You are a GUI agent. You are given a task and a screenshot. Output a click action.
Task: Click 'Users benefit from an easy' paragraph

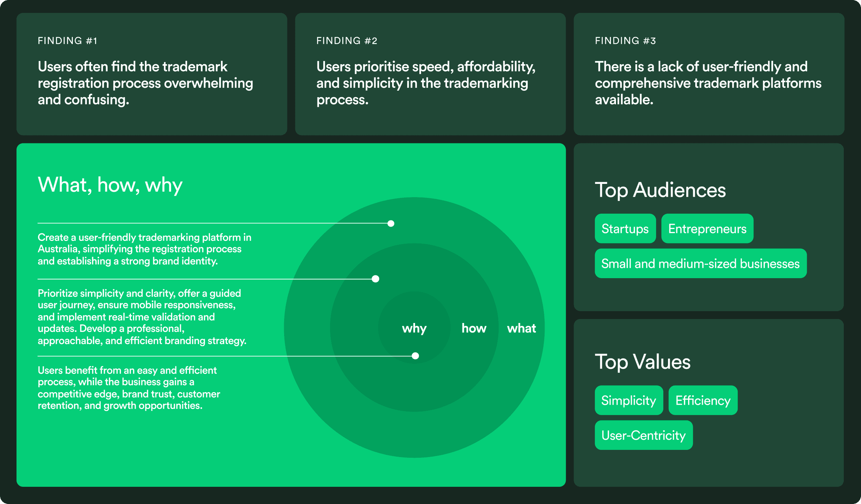(129, 388)
